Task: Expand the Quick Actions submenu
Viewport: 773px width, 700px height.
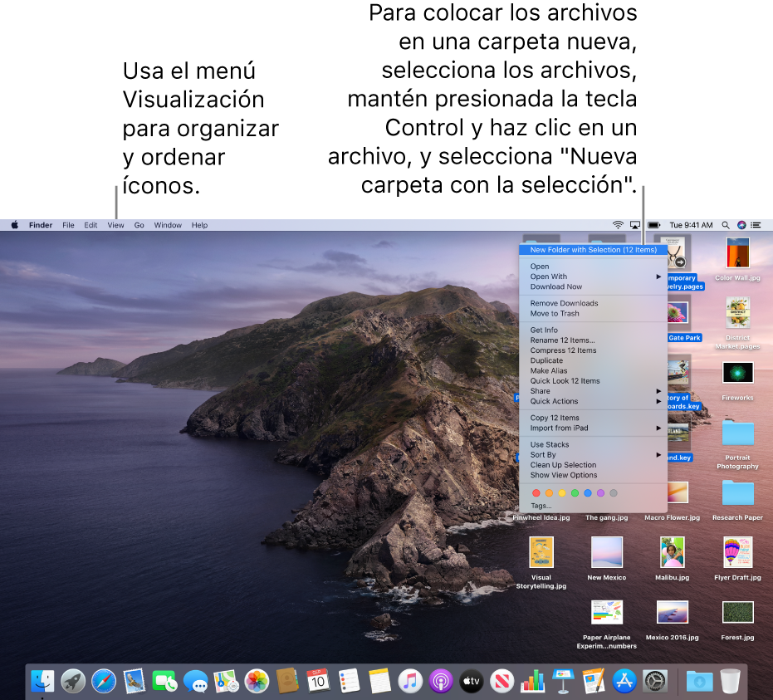Action: 593,401
